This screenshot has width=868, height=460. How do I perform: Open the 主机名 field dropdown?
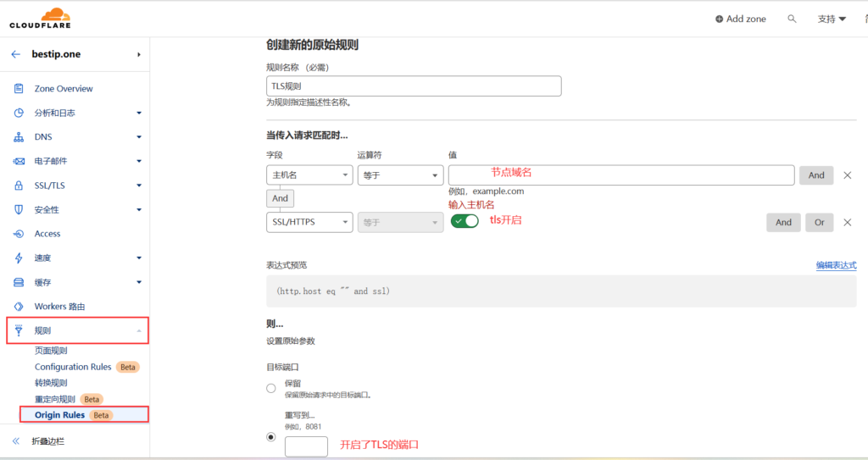pyautogui.click(x=309, y=175)
